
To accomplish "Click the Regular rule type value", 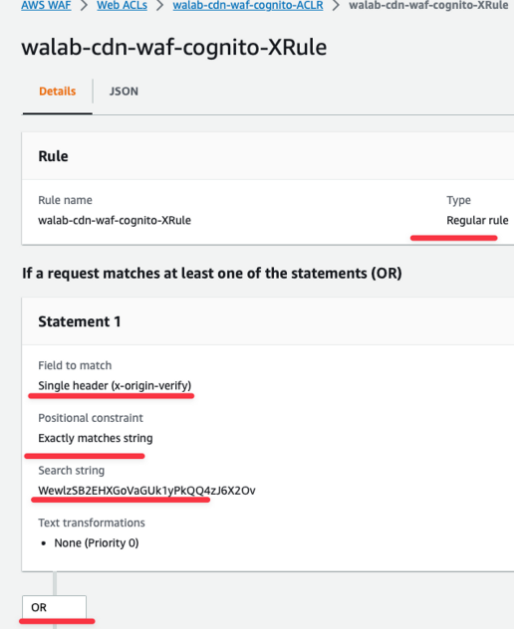I will [477, 220].
